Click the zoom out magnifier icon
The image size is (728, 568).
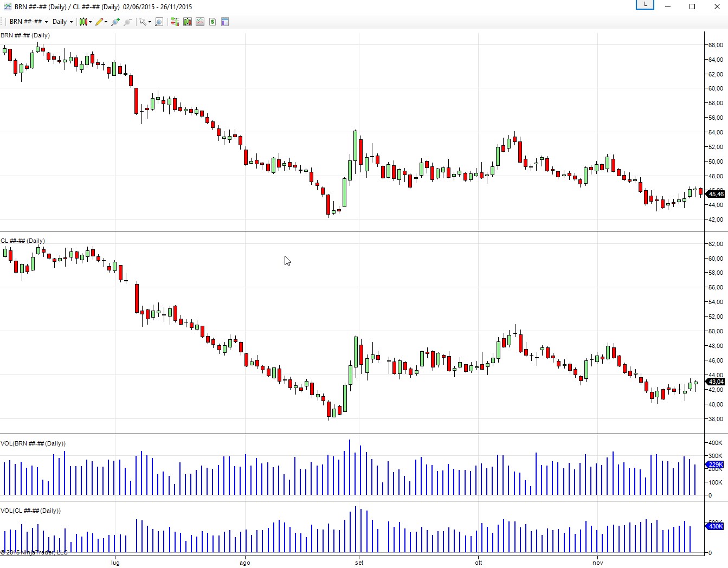pyautogui.click(x=128, y=22)
